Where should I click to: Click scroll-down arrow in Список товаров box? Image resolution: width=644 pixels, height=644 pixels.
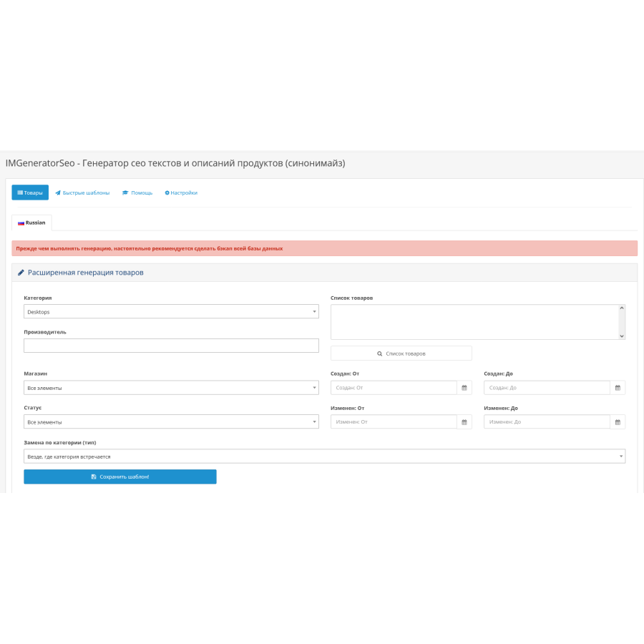pyautogui.click(x=622, y=336)
